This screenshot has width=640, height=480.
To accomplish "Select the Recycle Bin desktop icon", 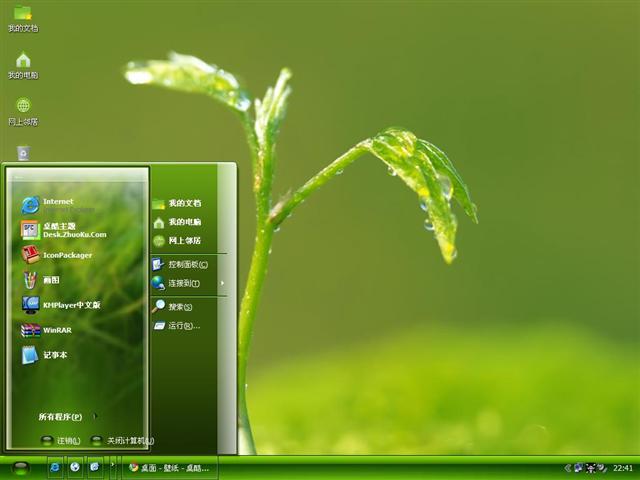I will (23, 153).
